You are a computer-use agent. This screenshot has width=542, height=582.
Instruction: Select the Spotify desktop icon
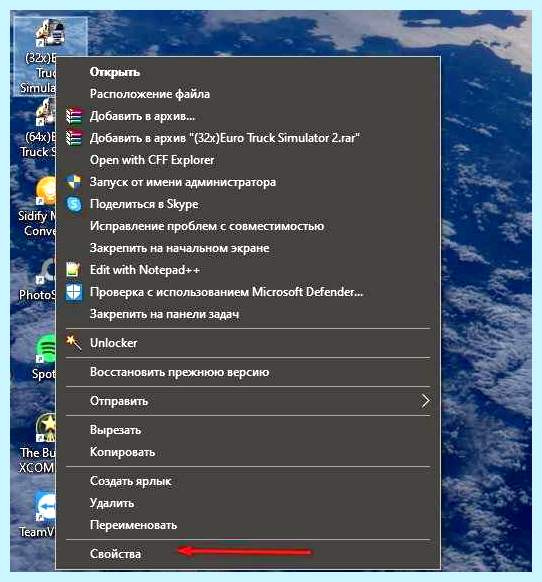tap(44, 358)
